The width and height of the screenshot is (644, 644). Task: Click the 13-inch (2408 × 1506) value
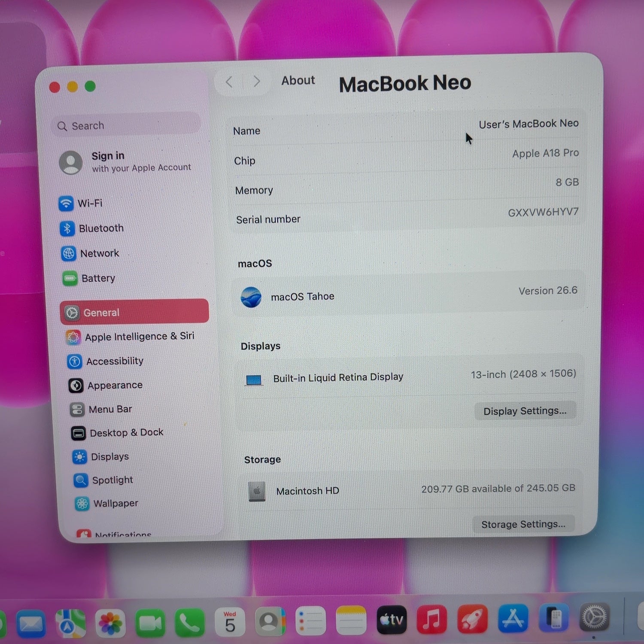point(523,374)
